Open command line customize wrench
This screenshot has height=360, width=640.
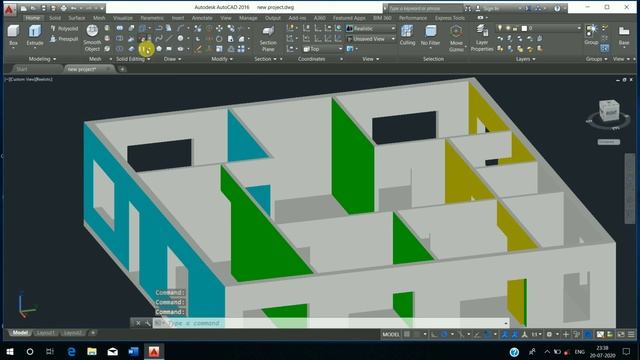(x=147, y=323)
